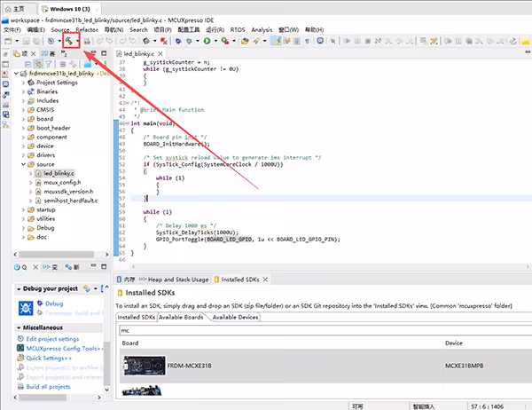
Task: Click Quick Settings link
Action: point(49,358)
